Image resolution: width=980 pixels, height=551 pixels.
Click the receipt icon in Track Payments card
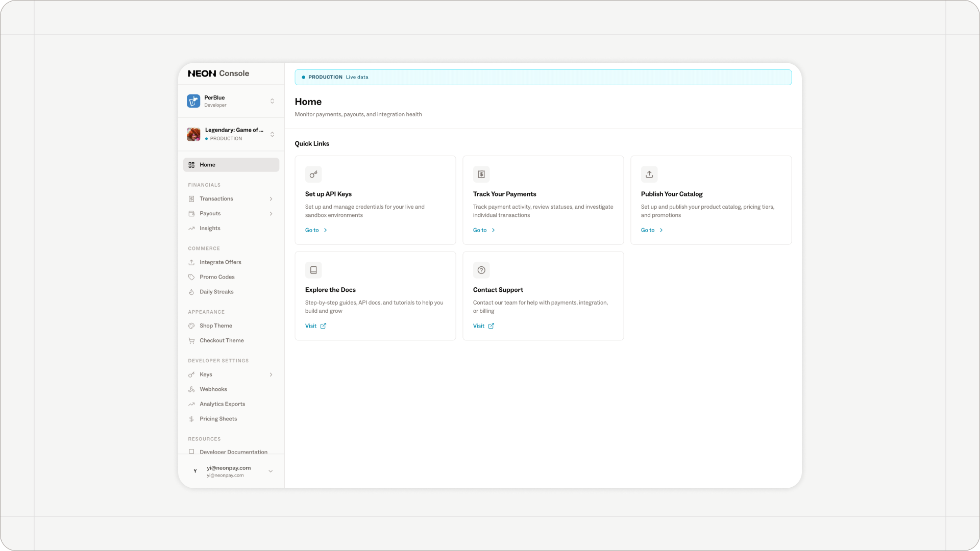481,174
